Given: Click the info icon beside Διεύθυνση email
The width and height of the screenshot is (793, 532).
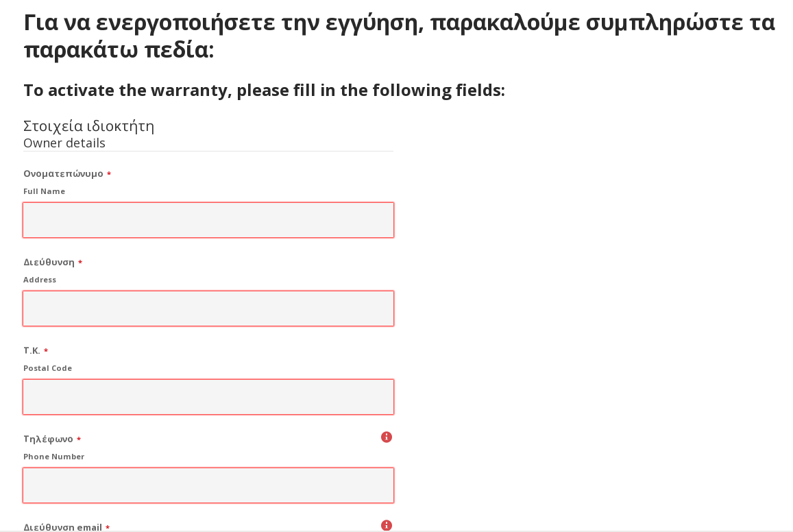Looking at the screenshot, I should point(387,525).
